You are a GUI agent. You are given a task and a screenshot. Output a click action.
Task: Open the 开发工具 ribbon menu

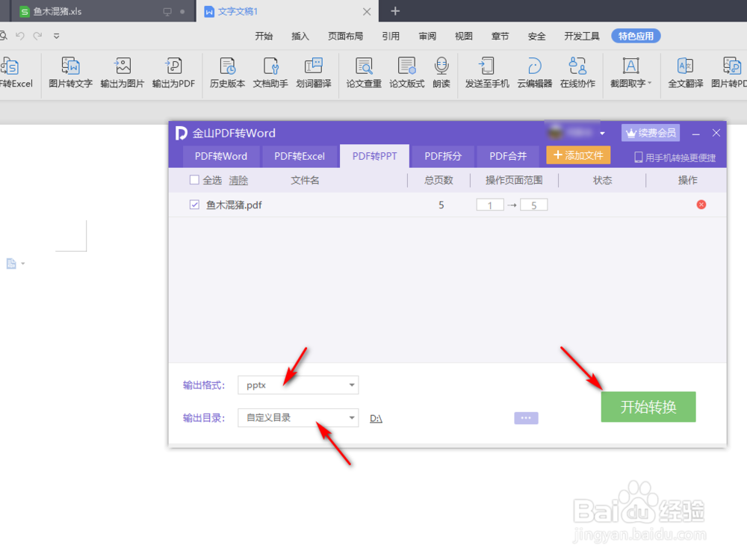[582, 36]
